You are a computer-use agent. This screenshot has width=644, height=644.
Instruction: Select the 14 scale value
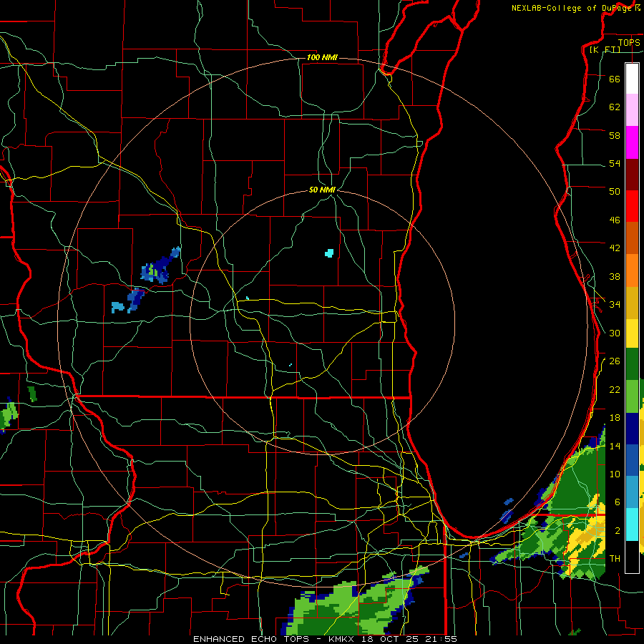point(615,446)
